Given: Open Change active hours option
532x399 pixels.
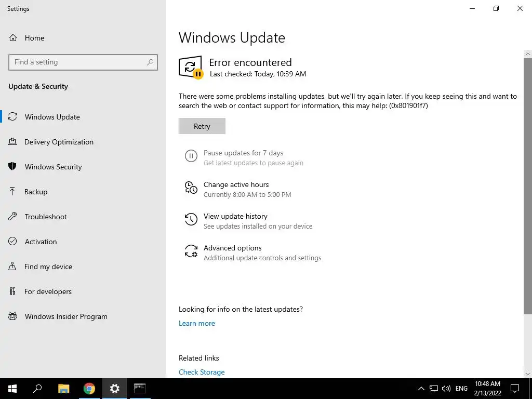Looking at the screenshot, I should [236, 184].
